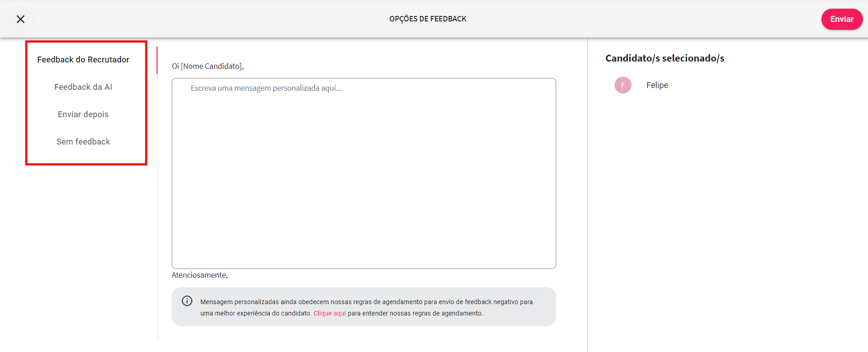Open the Enviar depois option
Image resolution: width=868 pixels, height=352 pixels.
tap(83, 114)
